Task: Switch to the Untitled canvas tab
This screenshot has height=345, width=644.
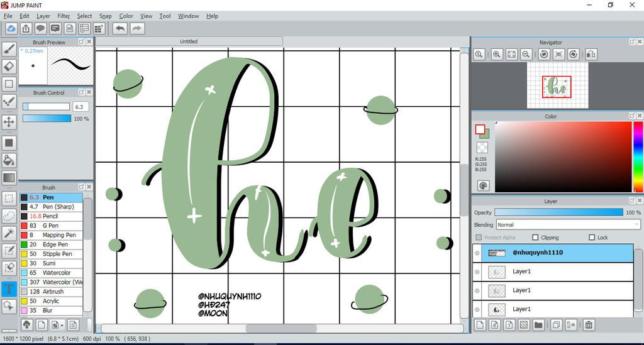Action: point(189,41)
